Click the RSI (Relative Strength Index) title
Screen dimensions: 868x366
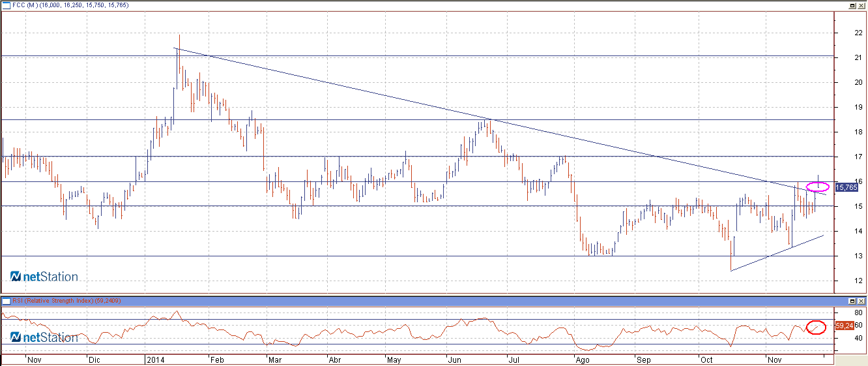click(x=66, y=301)
